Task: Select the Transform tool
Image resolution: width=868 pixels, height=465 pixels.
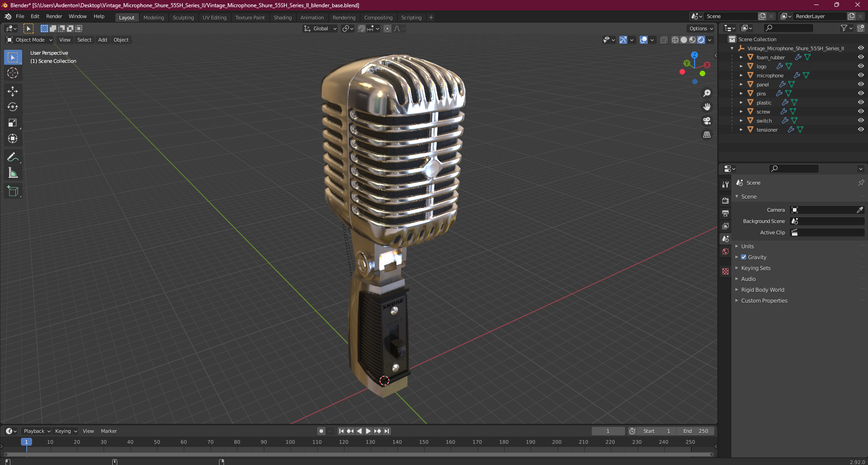Action: (13, 139)
